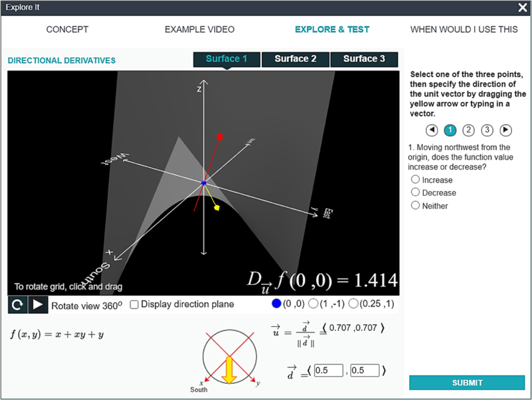Switch to Surface 3 tab

364,59
